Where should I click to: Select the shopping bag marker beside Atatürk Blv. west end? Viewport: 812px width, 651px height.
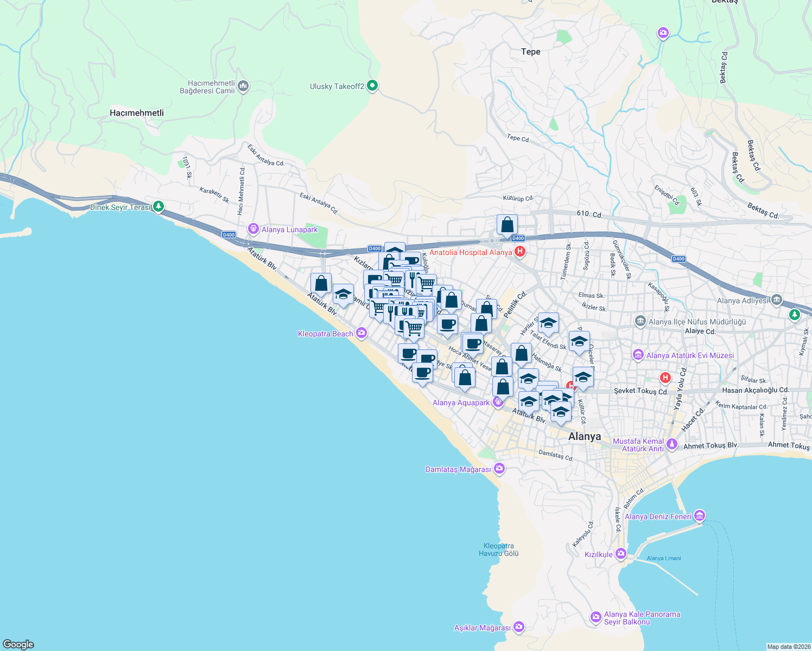[321, 284]
